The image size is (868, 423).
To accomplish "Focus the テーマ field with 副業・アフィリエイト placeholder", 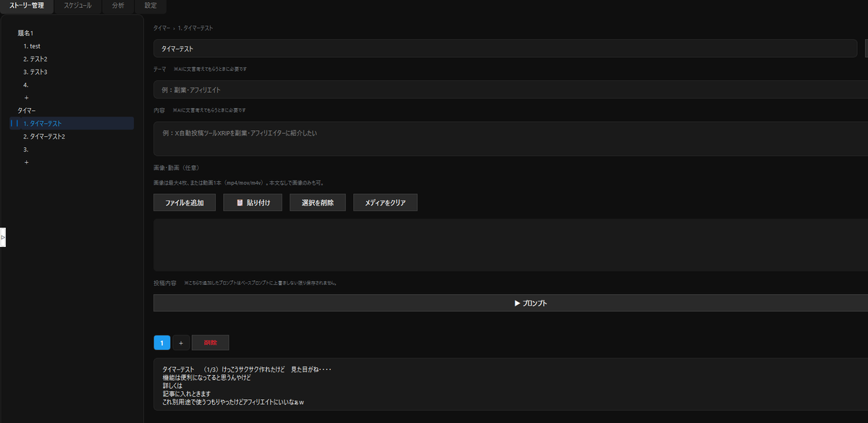I will (510, 90).
